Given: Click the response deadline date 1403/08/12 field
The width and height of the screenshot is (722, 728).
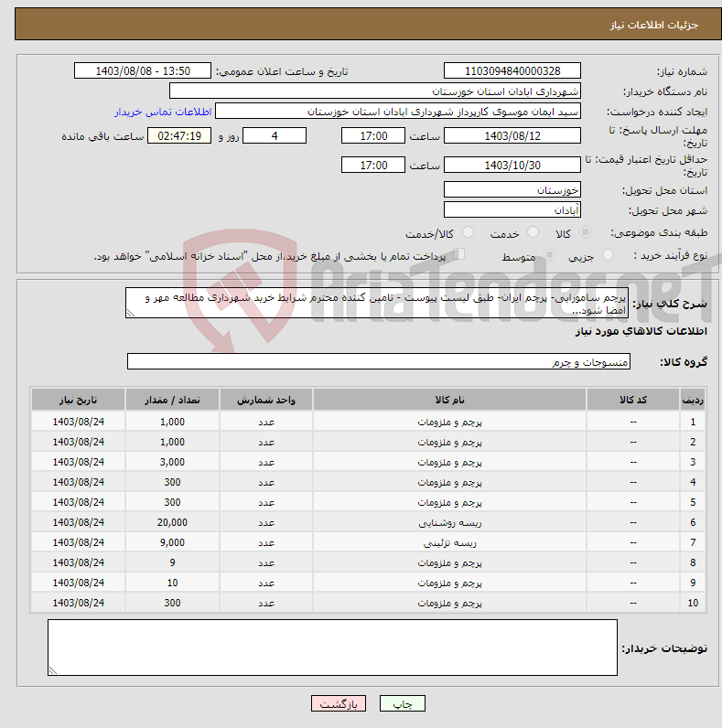Looking at the screenshot, I should tap(512, 135).
